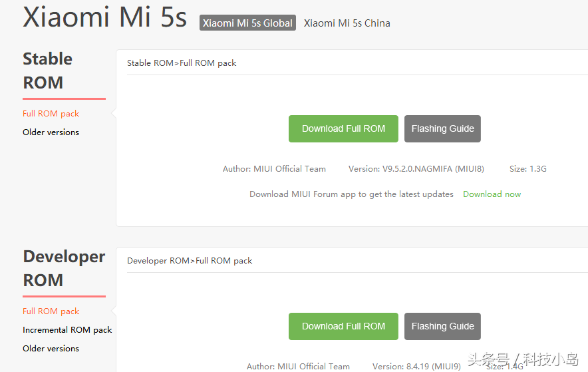Image resolution: width=588 pixels, height=372 pixels.
Task: Click stable ROM 'Author: MIUI Official Team' text
Action: 274,169
